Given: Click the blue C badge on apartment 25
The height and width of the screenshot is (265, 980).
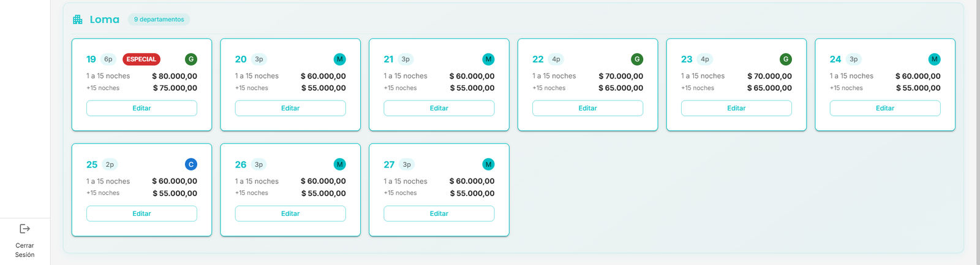Looking at the screenshot, I should pos(191,164).
